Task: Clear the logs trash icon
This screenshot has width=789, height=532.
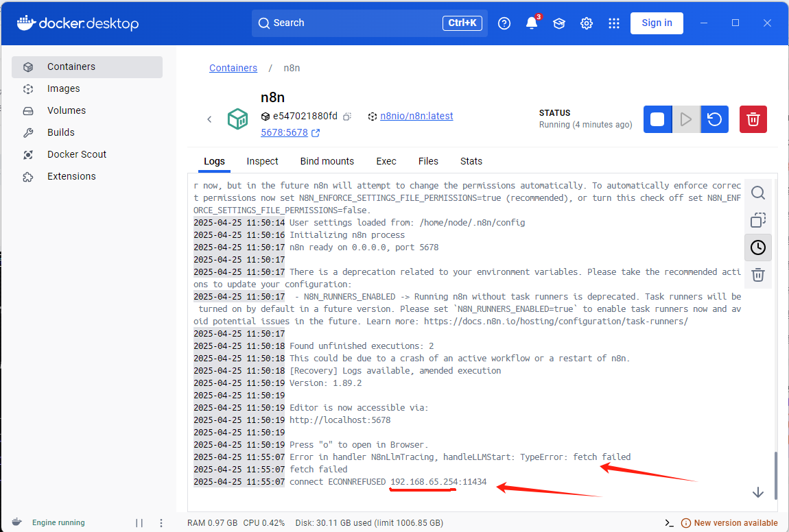Action: (758, 275)
